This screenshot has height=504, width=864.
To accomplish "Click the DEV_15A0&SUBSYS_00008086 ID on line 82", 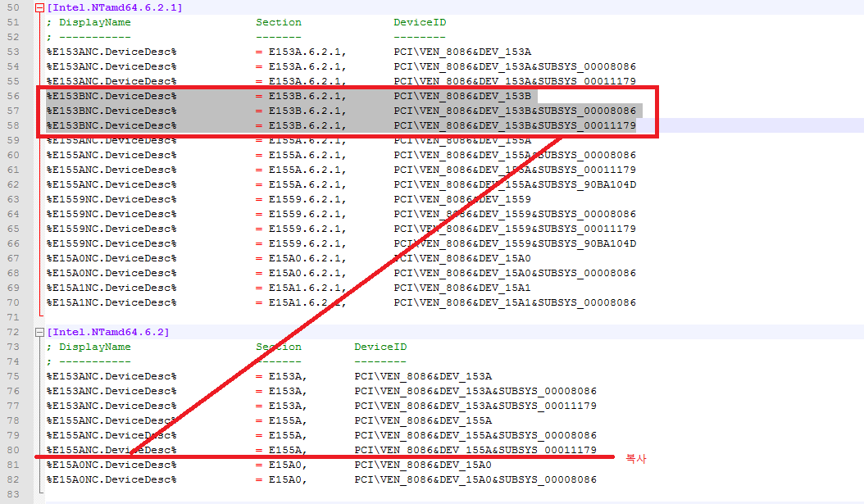I will pyautogui.click(x=475, y=480).
